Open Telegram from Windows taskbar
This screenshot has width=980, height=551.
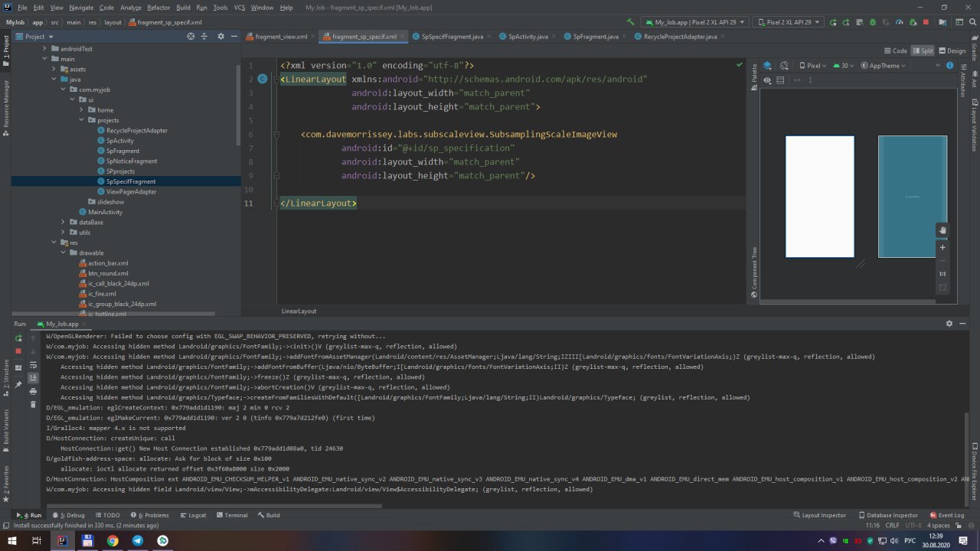click(138, 540)
